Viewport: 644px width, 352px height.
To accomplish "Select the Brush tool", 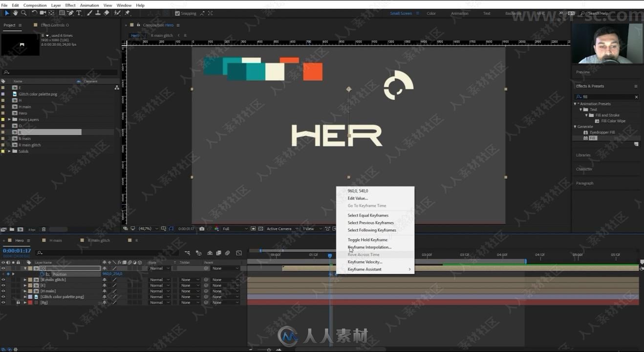I will point(90,13).
